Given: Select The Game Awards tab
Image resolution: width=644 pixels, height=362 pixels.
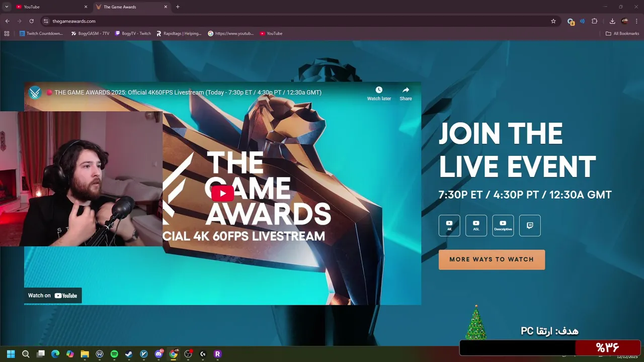Looking at the screenshot, I should (x=132, y=7).
